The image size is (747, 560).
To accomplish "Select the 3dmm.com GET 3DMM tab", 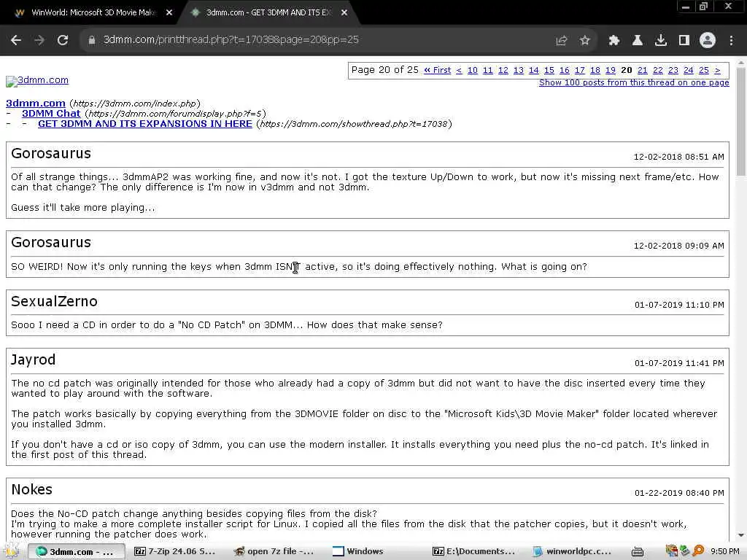I will point(268,13).
